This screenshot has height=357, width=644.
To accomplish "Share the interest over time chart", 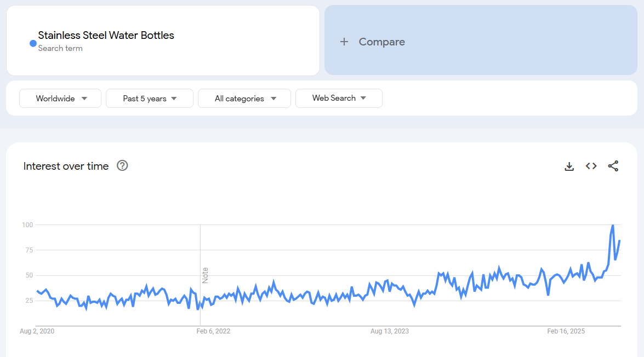I will tap(613, 166).
